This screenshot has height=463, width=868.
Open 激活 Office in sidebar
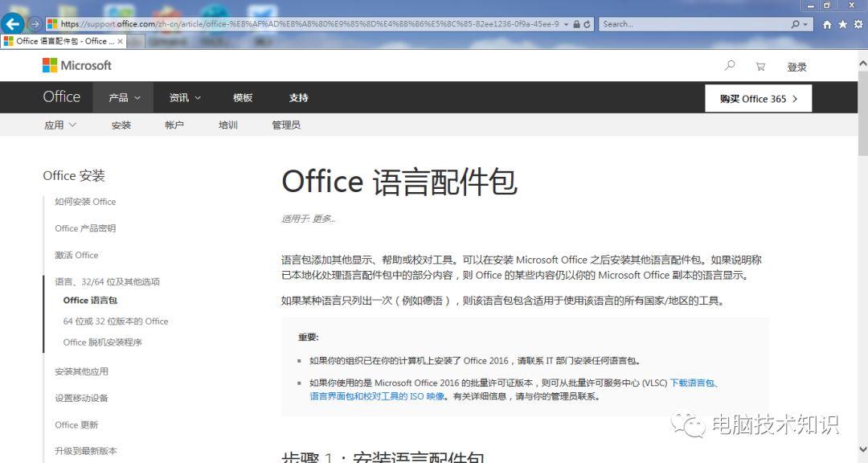[x=76, y=255]
